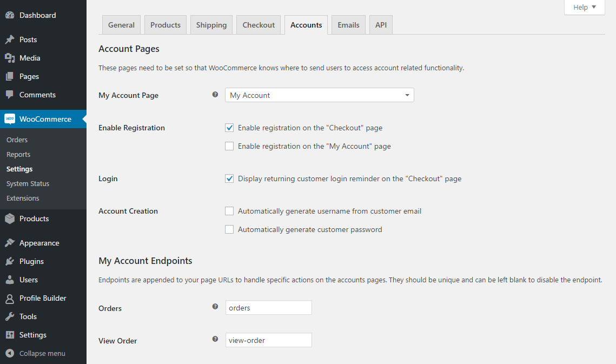
Task: Click the Appearance paintbrush icon
Action: coord(10,243)
